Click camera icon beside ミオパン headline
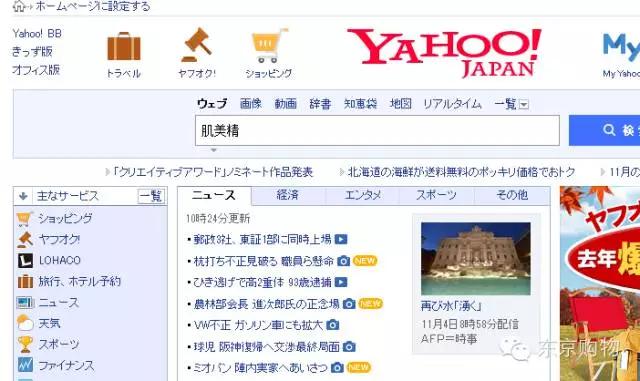Viewport: 640px width, 381px height. point(337,368)
